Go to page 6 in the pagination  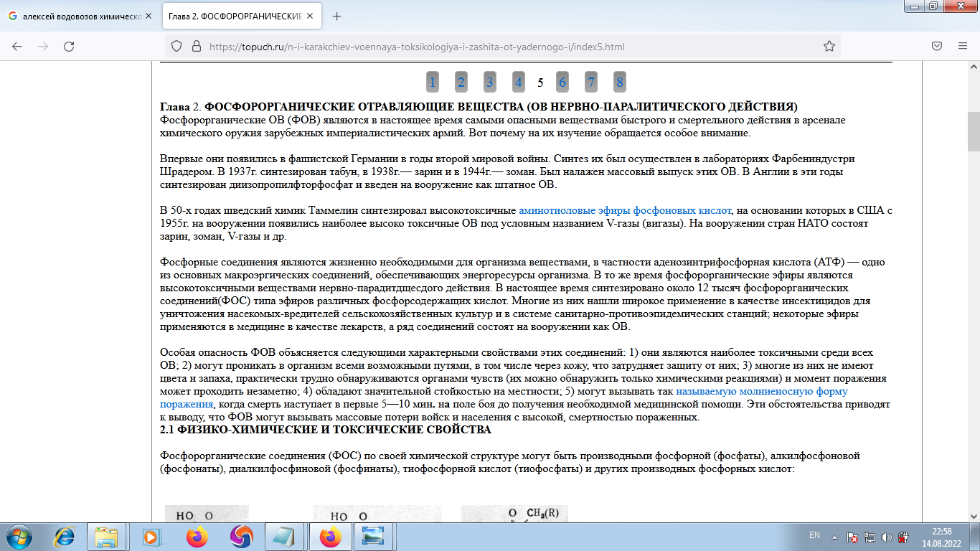[x=562, y=82]
